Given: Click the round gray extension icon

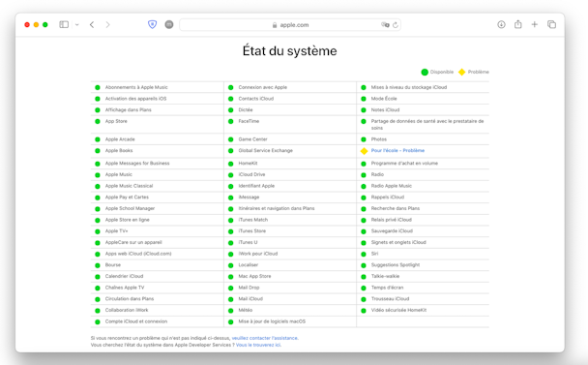Looking at the screenshot, I should (x=169, y=25).
